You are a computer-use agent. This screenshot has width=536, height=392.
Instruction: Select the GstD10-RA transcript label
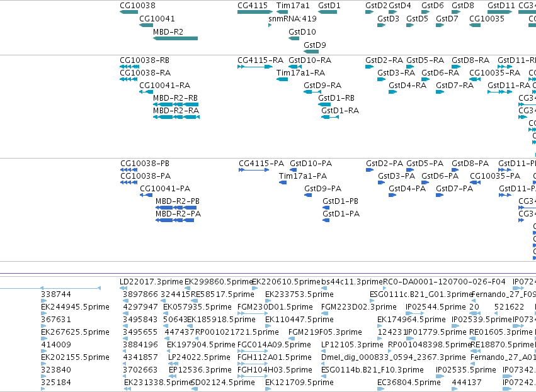(310, 60)
